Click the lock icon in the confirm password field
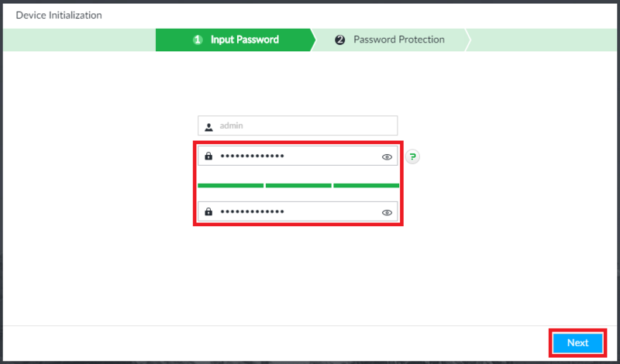 (208, 212)
